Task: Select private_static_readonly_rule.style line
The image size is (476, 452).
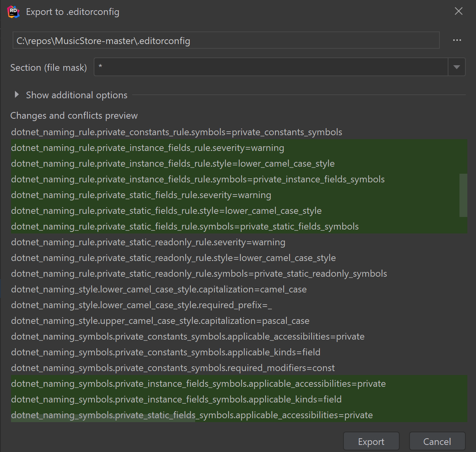Action: point(173,258)
